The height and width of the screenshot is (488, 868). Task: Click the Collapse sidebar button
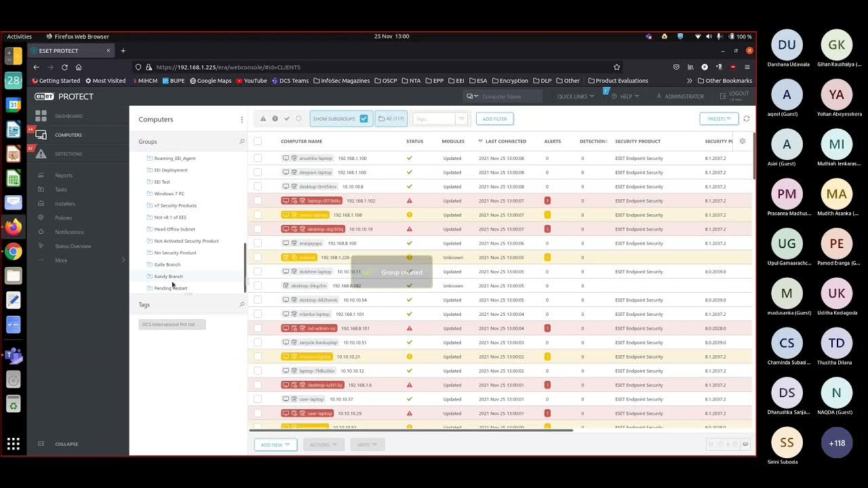click(x=58, y=444)
